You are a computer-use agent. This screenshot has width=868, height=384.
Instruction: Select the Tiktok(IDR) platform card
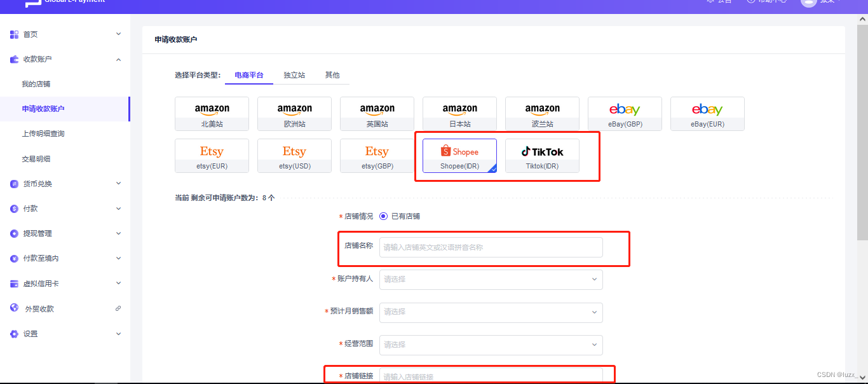point(542,156)
